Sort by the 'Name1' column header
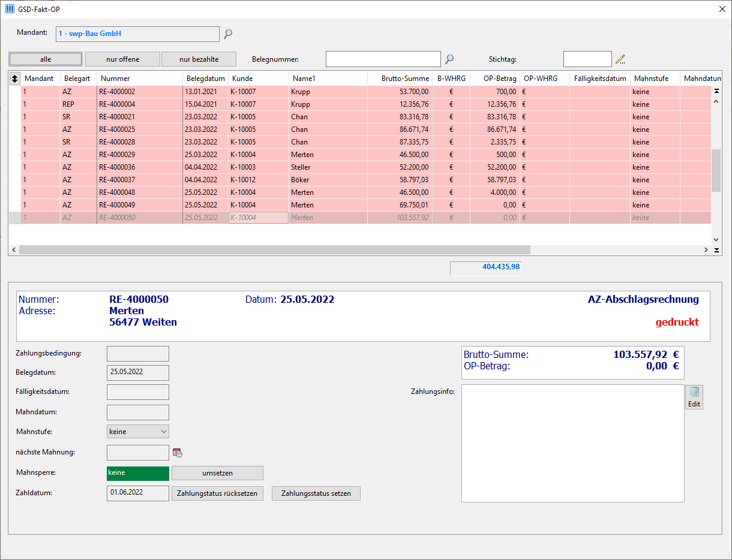This screenshot has height=560, width=732. pos(328,79)
